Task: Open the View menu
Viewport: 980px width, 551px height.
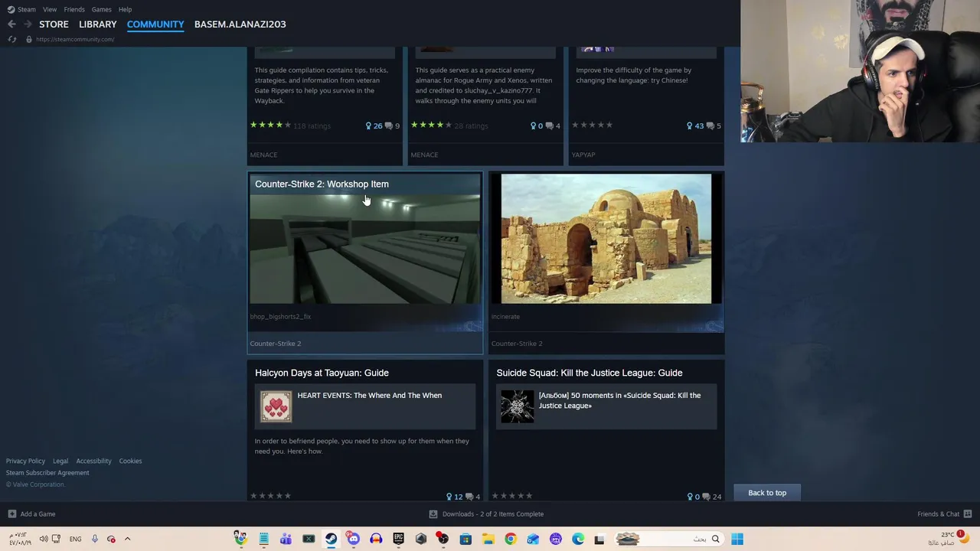Action: pyautogui.click(x=50, y=9)
